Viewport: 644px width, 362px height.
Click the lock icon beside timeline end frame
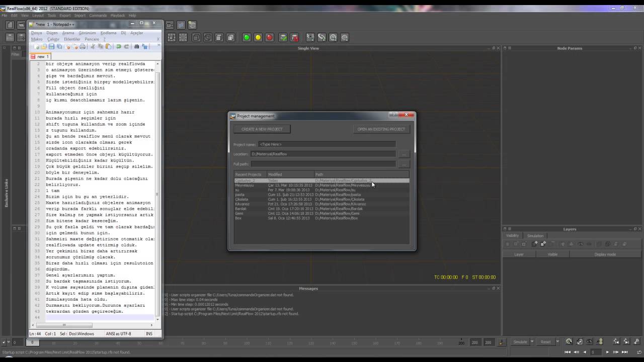(x=501, y=342)
